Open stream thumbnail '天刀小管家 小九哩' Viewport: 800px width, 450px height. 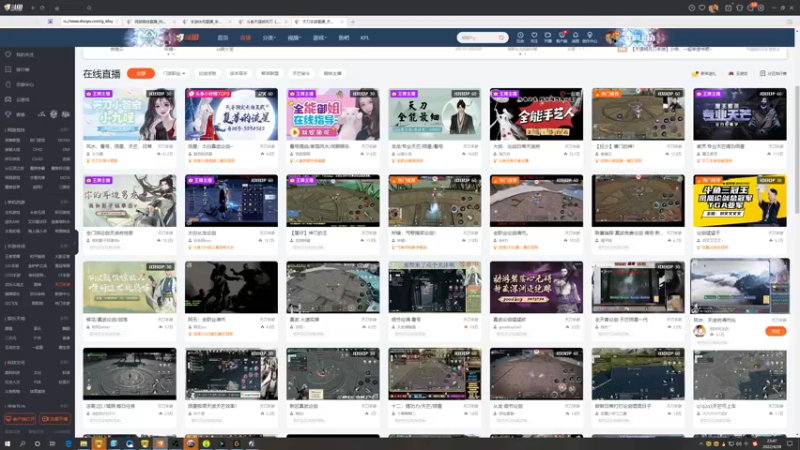130,114
